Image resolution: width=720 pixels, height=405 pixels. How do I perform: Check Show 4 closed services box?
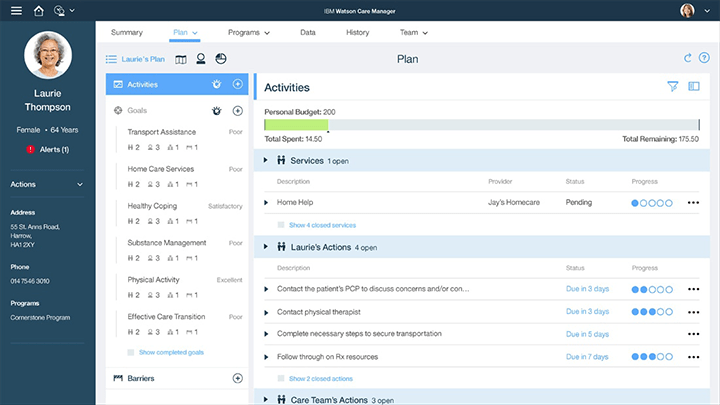pyautogui.click(x=282, y=225)
